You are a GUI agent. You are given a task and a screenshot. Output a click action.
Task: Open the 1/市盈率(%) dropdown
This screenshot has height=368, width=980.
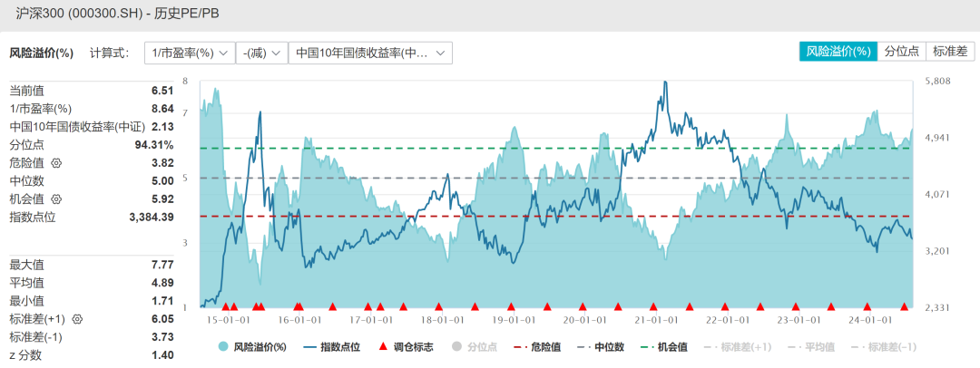[190, 53]
